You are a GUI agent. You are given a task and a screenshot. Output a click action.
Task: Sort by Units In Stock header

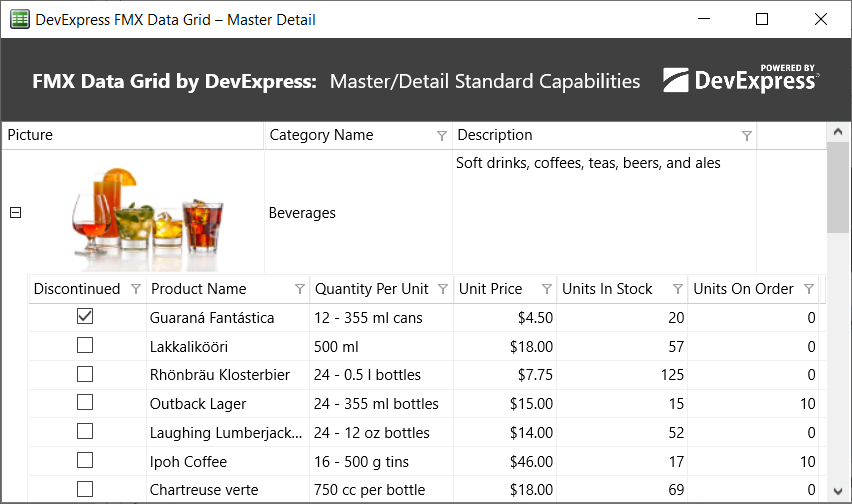[622, 289]
